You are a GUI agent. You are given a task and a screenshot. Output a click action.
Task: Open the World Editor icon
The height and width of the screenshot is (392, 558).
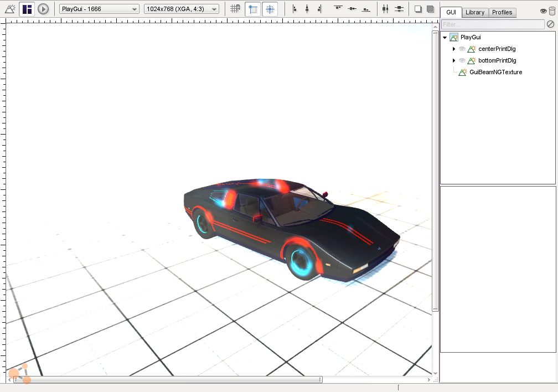(10, 9)
